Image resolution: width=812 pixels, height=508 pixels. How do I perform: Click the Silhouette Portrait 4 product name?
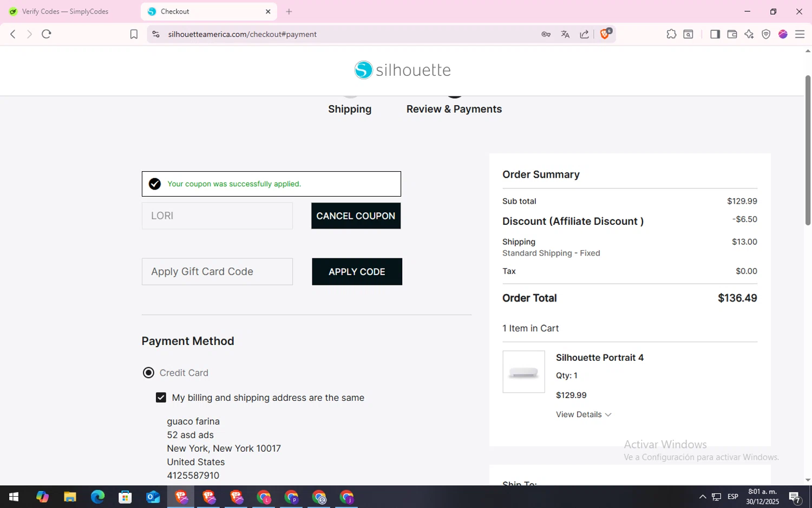point(600,357)
